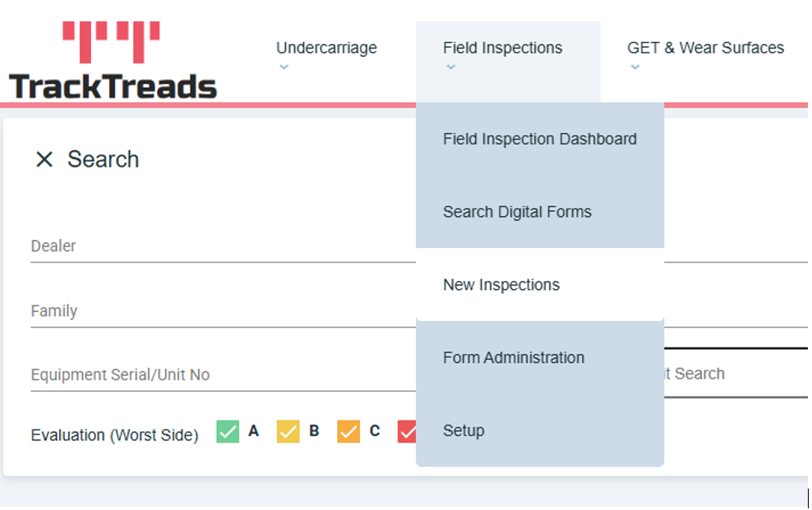Close the Search panel with X icon
This screenshot has height=510, width=812.
coord(44,159)
